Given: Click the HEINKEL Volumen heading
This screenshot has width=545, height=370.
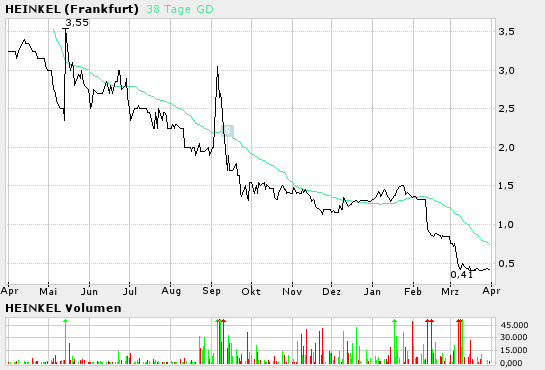Looking at the screenshot, I should click(x=63, y=308).
